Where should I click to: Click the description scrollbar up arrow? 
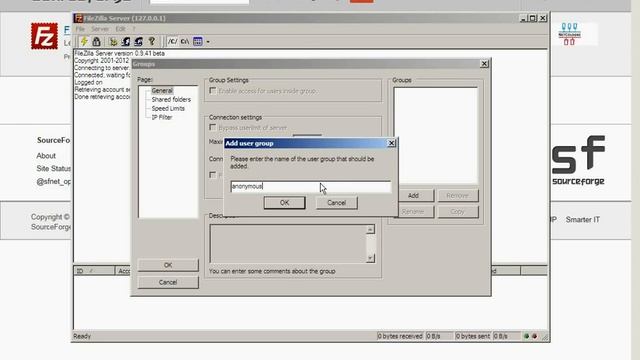(370, 229)
